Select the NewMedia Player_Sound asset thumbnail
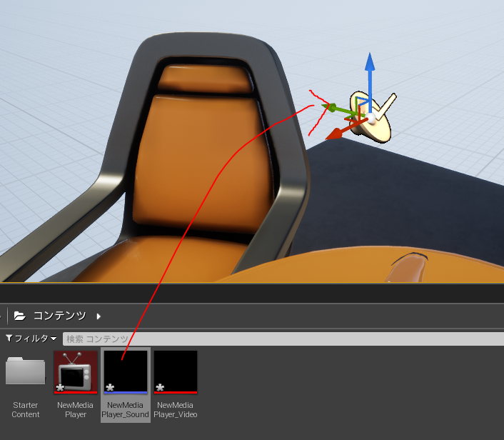 [x=126, y=372]
